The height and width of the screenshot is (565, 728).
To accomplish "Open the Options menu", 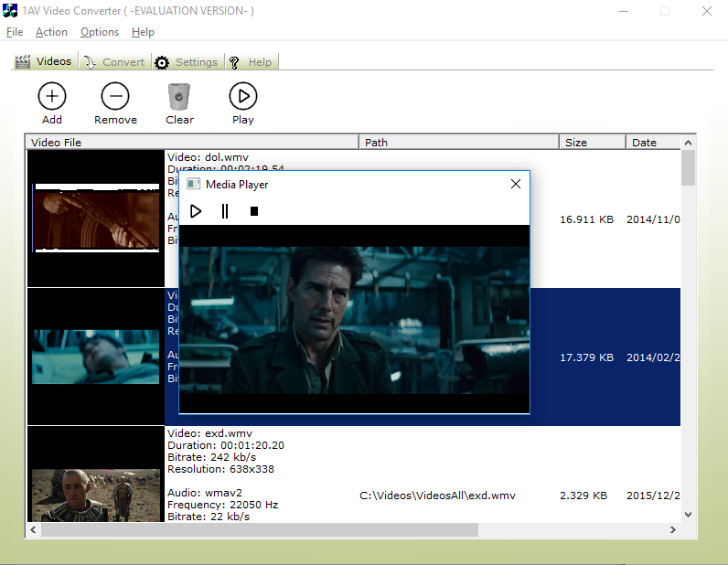I will (100, 32).
